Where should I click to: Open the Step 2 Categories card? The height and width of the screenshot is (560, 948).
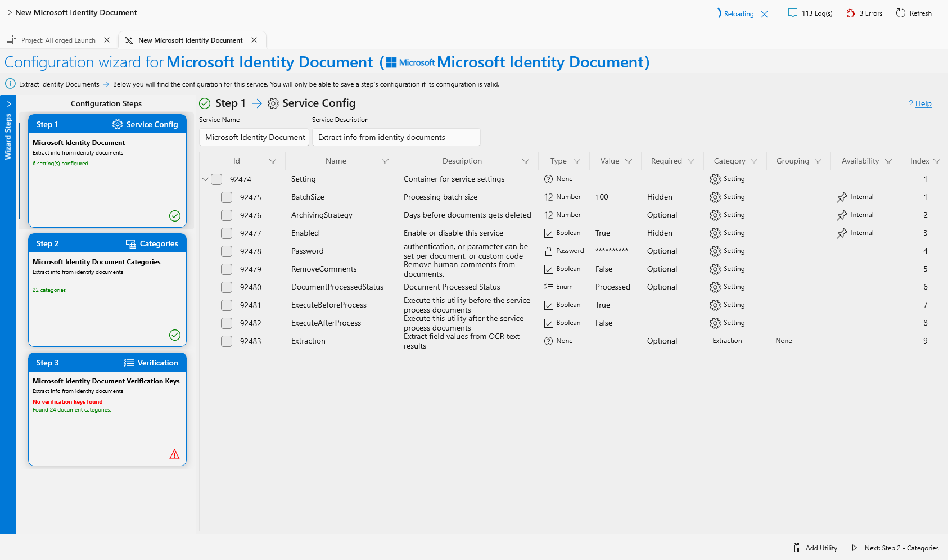click(107, 290)
